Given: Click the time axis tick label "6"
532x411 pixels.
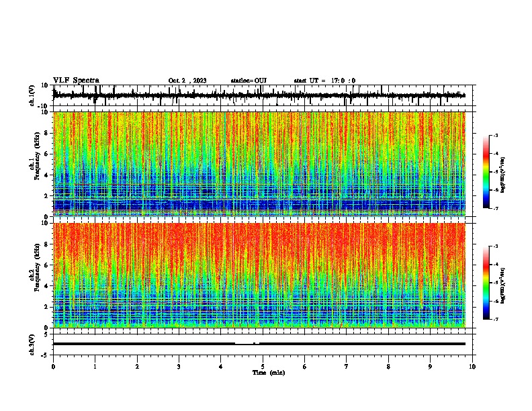Looking at the screenshot, I should click(x=305, y=367).
